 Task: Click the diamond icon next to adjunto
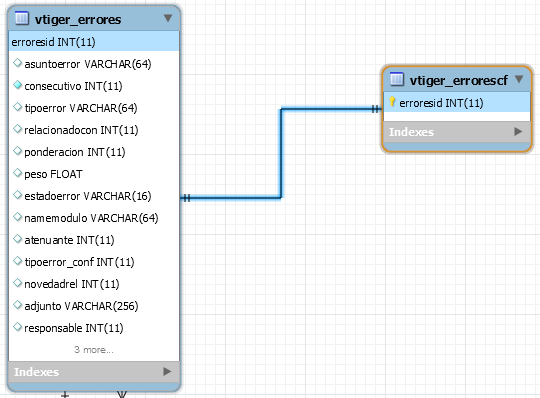point(17,305)
